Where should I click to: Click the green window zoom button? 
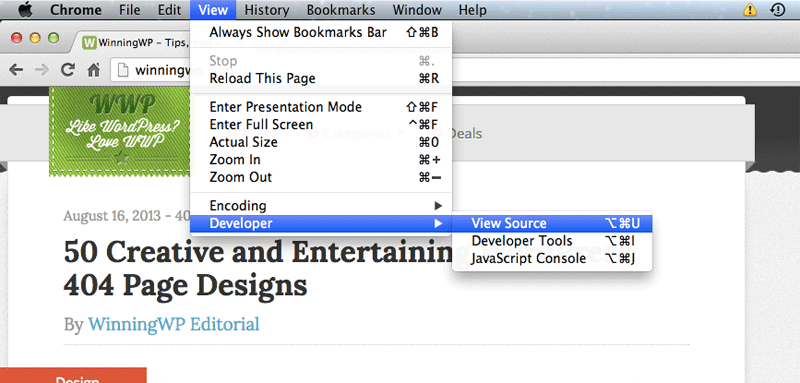click(x=54, y=38)
